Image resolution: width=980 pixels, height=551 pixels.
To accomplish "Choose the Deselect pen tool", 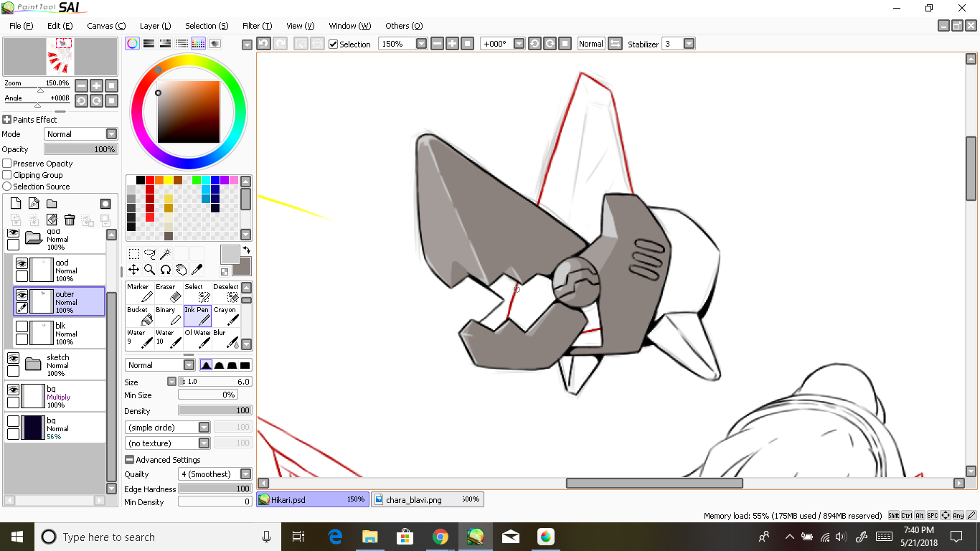I will point(226,293).
